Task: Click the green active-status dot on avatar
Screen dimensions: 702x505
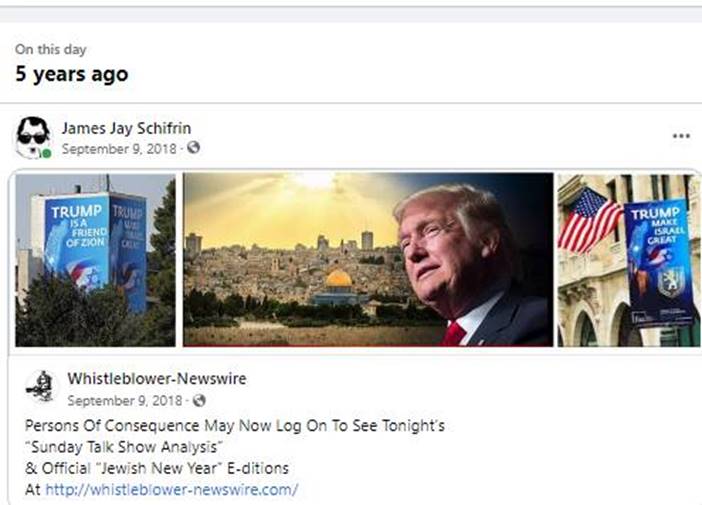Action: pos(46,154)
